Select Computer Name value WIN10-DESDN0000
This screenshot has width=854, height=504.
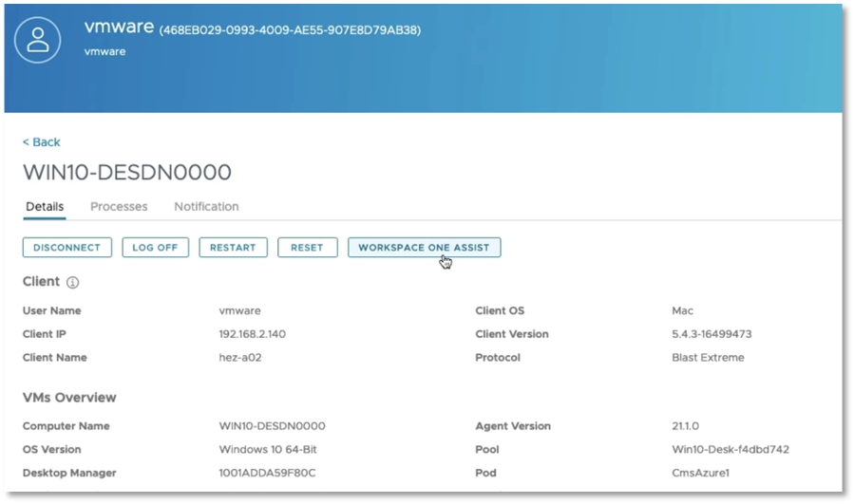click(x=273, y=426)
